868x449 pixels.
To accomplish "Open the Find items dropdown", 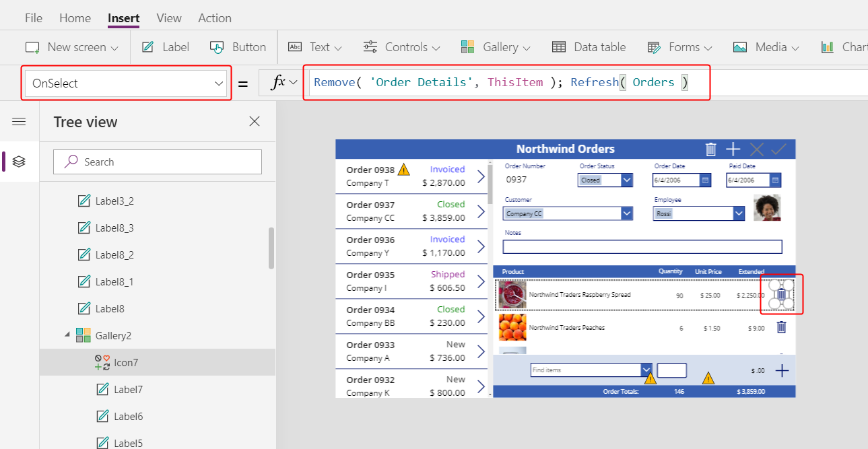I will (646, 370).
